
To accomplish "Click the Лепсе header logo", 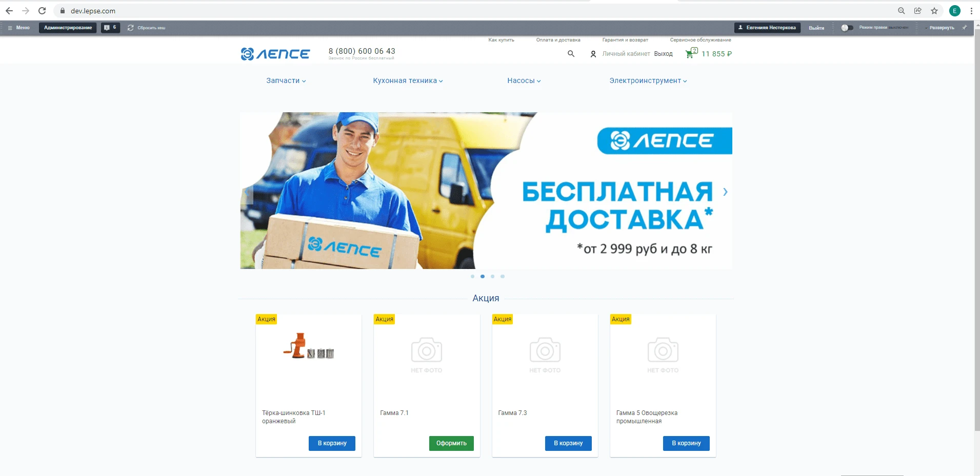I will [x=275, y=54].
